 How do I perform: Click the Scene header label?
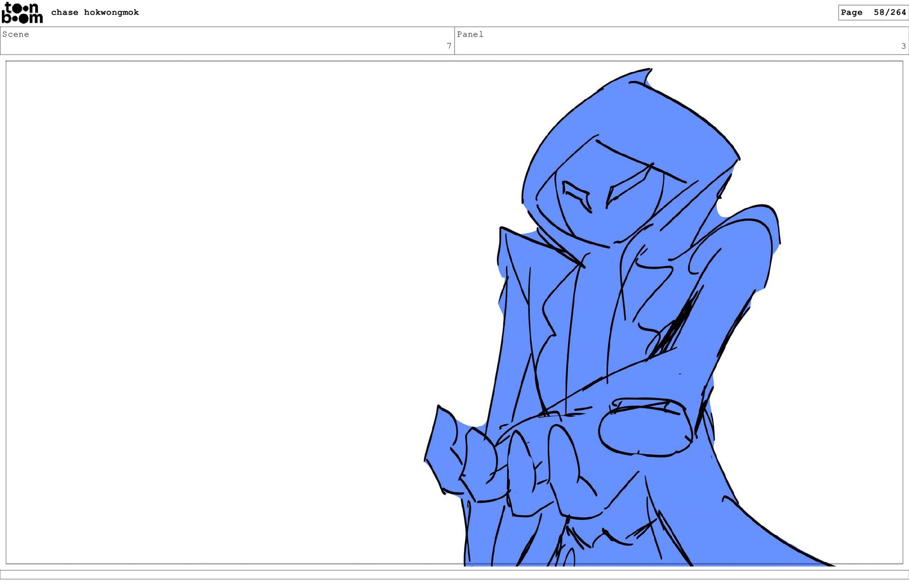click(16, 34)
